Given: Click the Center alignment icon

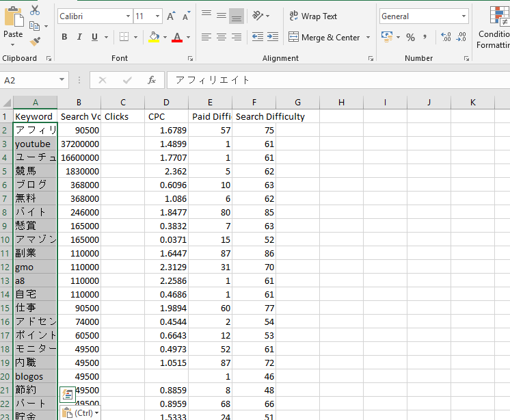Looking at the screenshot, I should tap(222, 37).
